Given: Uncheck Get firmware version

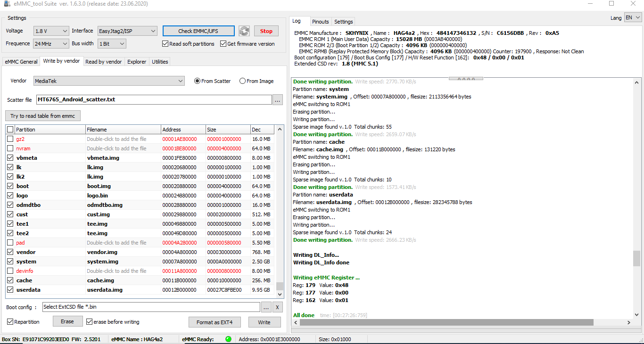Looking at the screenshot, I should point(223,44).
